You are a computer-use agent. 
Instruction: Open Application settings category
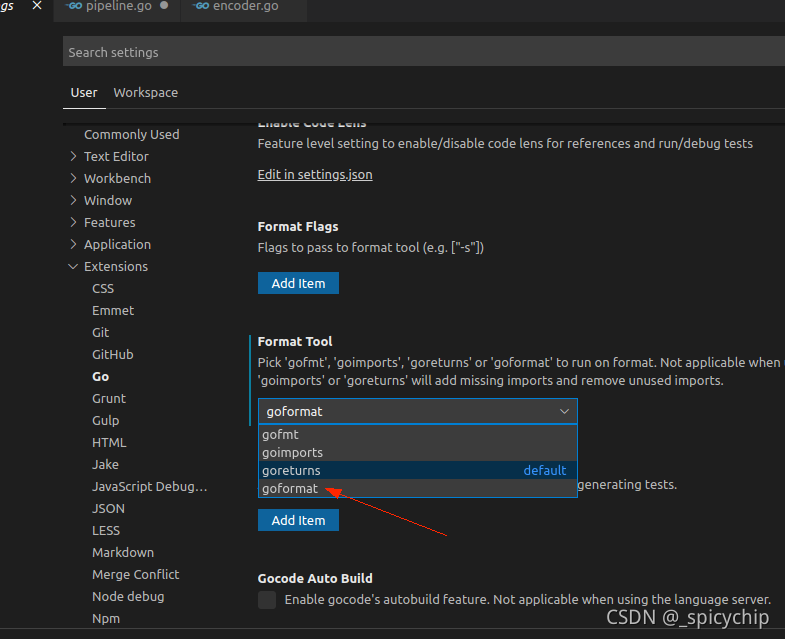click(x=117, y=245)
